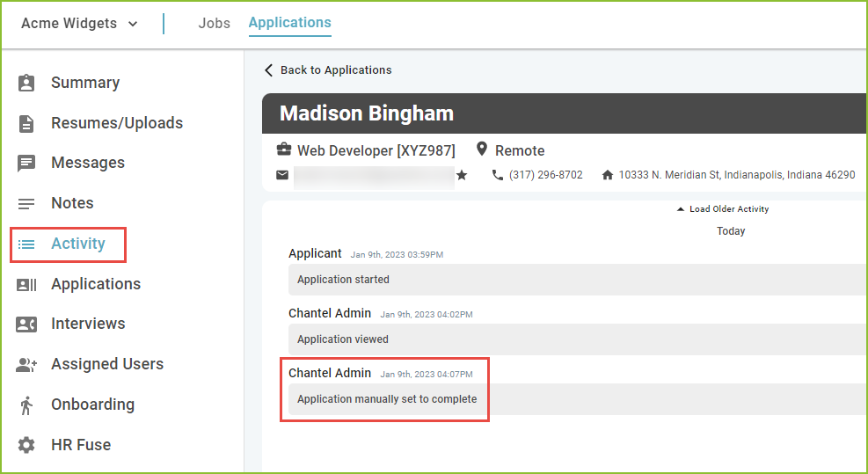This screenshot has height=474, width=868.
Task: Click the Applications card icon in sidebar
Action: point(26,285)
